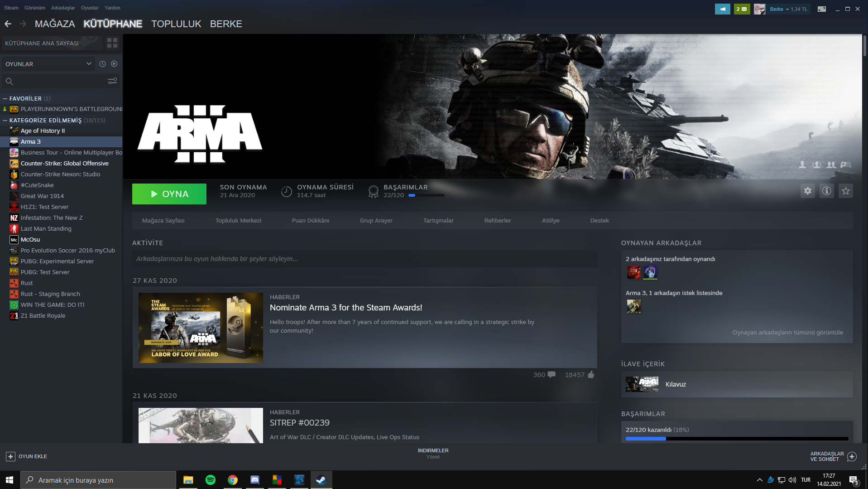Click the recent games clock filter
The width and height of the screenshot is (868, 489).
point(102,64)
